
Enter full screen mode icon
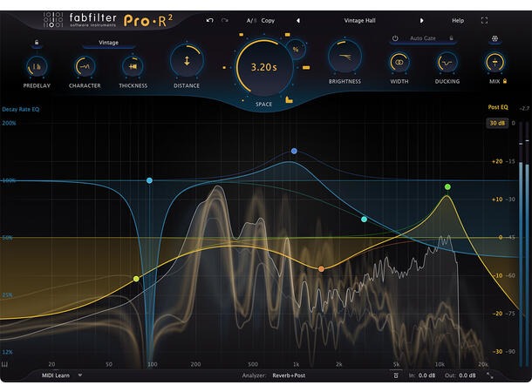(x=484, y=21)
